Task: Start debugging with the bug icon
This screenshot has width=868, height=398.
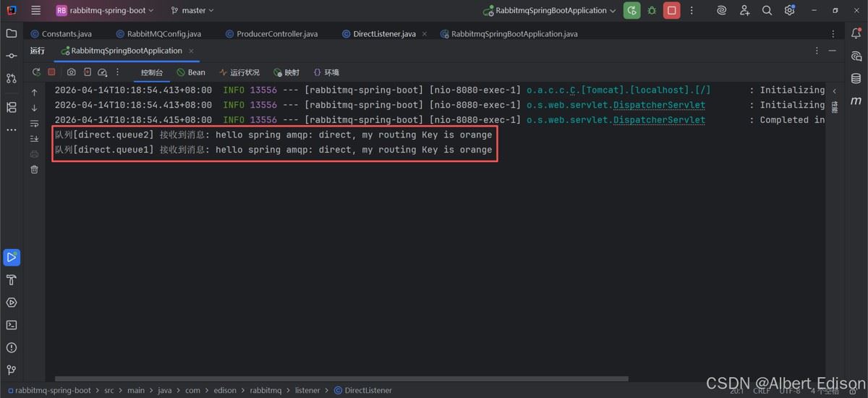Action: coord(652,11)
